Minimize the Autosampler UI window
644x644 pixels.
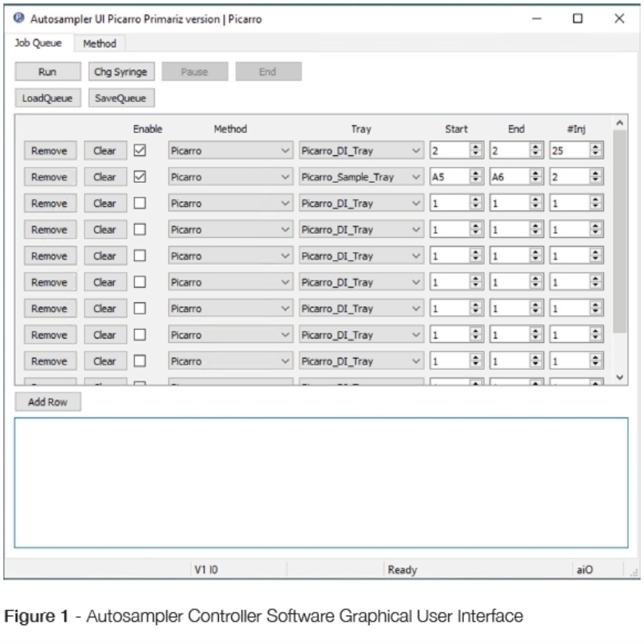(x=536, y=18)
